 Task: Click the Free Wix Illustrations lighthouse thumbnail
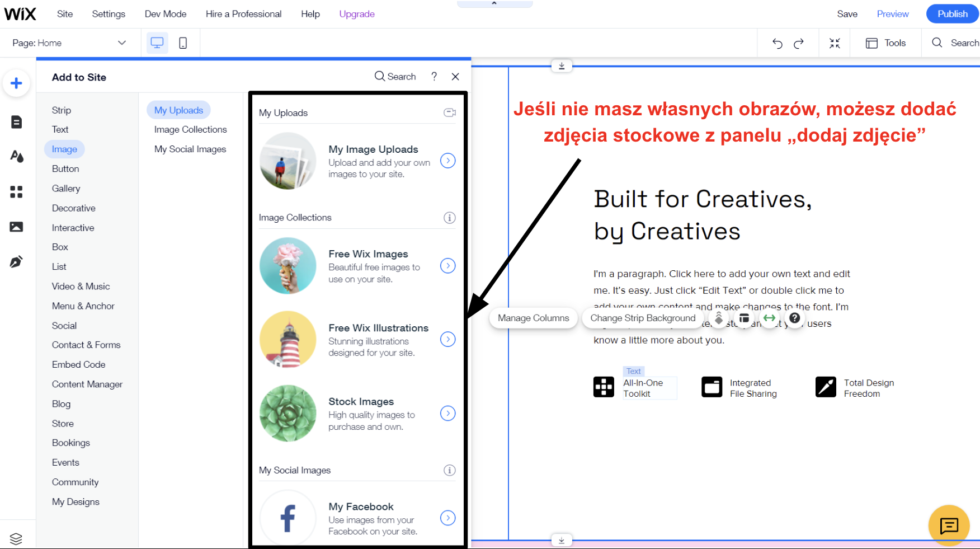coord(288,339)
